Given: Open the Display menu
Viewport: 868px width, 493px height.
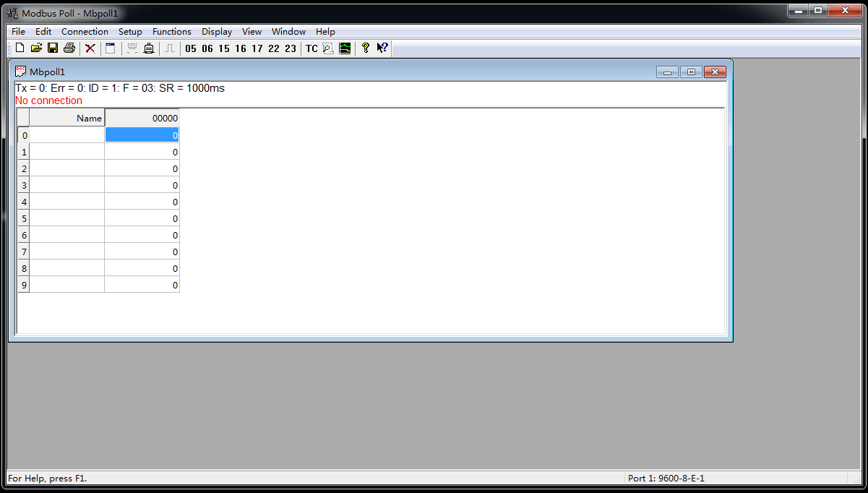Looking at the screenshot, I should [217, 32].
